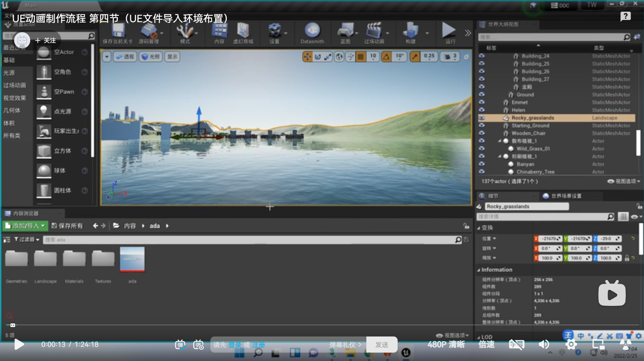The image size is (644, 361).
Task: Click the Empty Actor icon
Action: point(43,52)
